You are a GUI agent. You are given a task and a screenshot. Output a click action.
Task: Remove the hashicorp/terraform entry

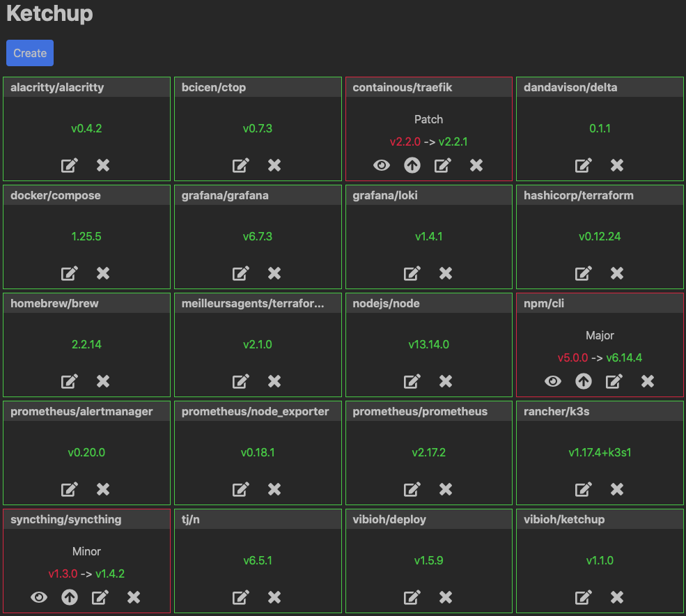click(x=617, y=274)
